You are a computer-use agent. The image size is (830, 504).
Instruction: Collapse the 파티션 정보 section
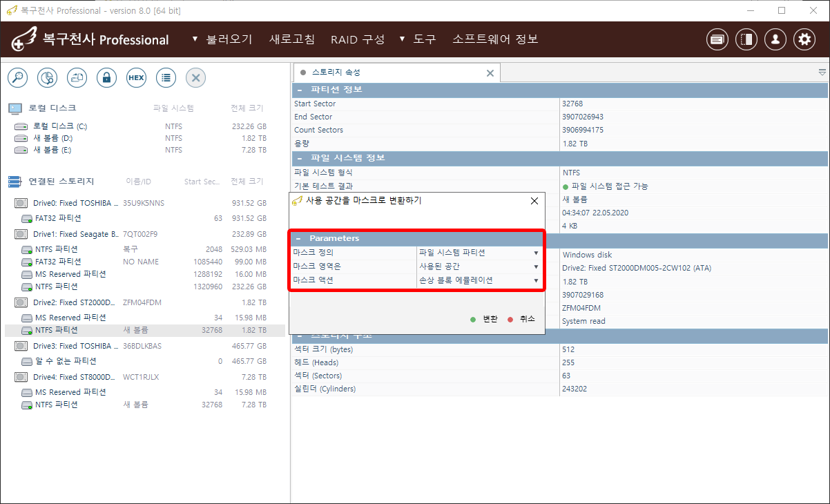[300, 90]
